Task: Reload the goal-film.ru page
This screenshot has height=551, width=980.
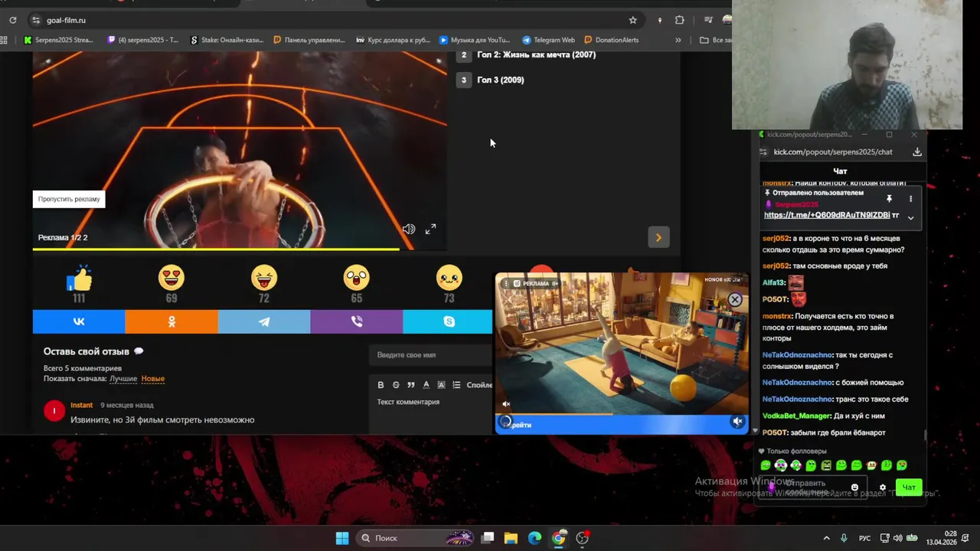Action: 12,20
